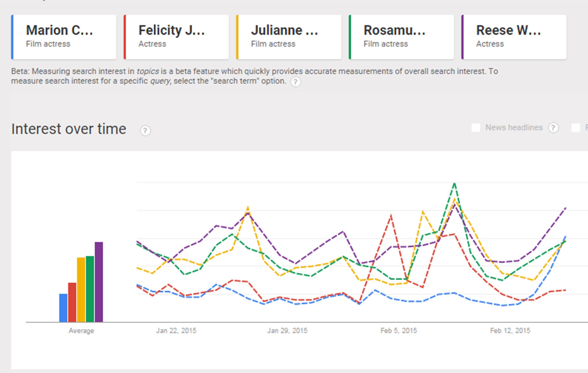Open help icon next to Interest over time

145,131
